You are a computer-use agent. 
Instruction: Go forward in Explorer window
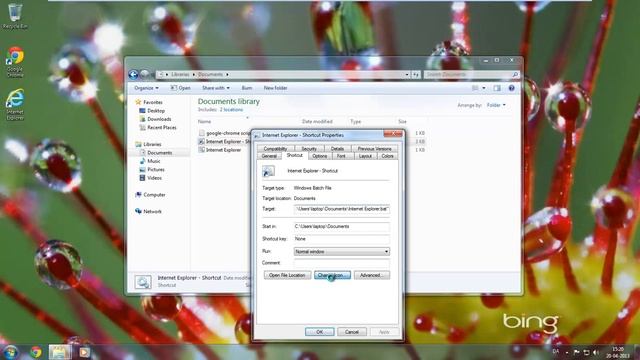coord(144,74)
